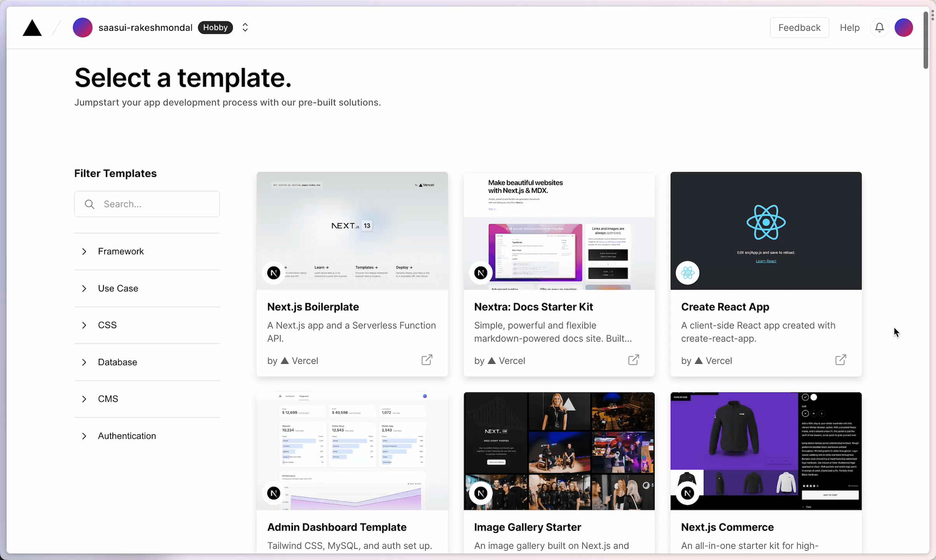Click the Feedback button
The width and height of the screenshot is (936, 560).
coord(799,28)
